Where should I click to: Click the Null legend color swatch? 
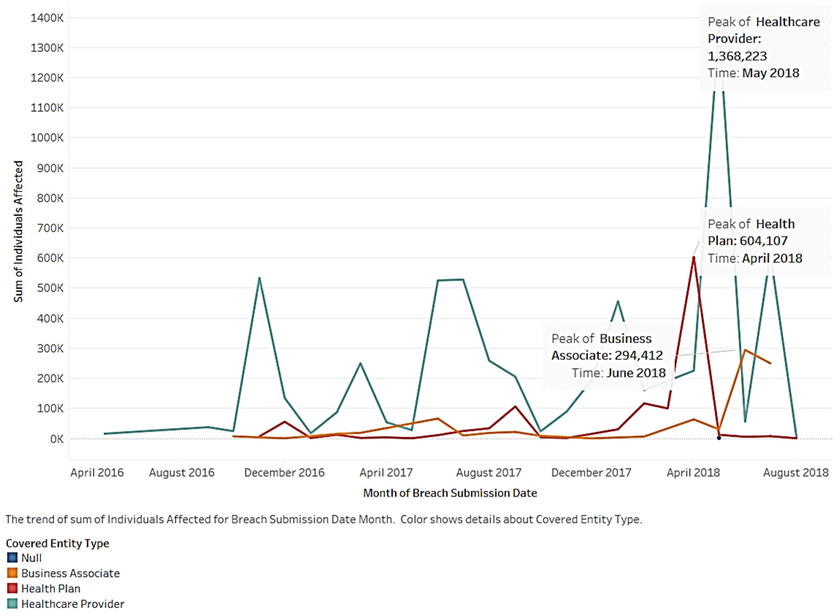coord(12,558)
